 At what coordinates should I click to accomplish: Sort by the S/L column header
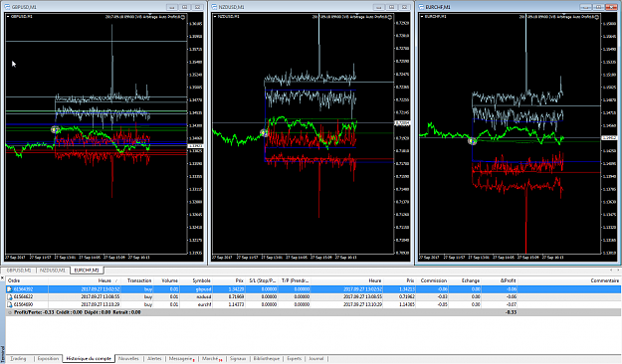(262, 280)
